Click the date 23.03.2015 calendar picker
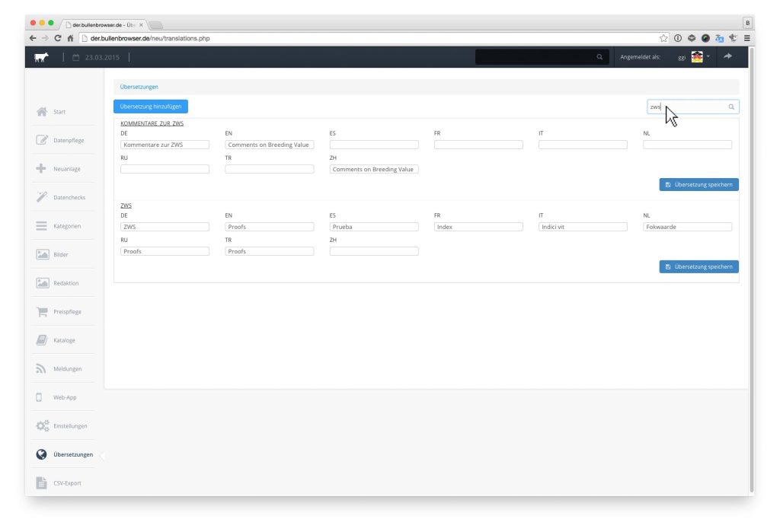Screen dimensions: 780x532 point(97,57)
